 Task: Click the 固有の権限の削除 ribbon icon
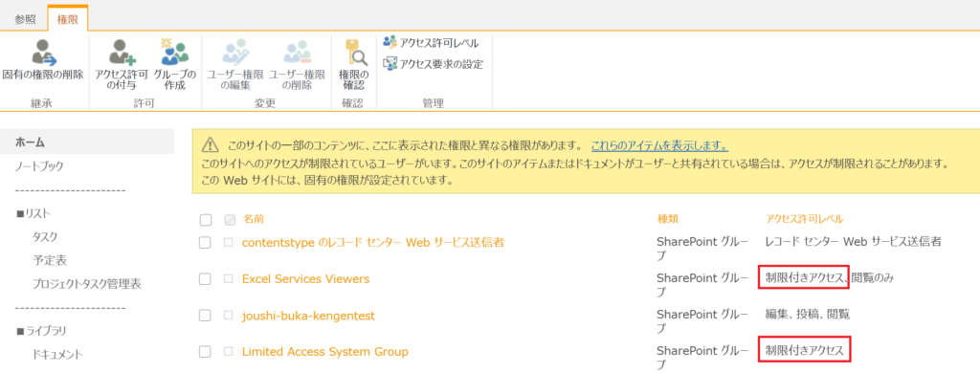tap(44, 53)
